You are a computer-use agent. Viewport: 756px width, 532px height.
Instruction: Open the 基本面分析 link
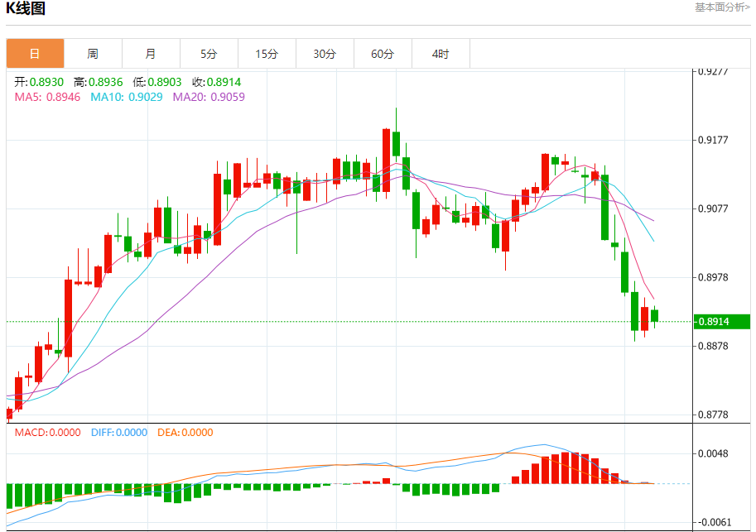722,7
